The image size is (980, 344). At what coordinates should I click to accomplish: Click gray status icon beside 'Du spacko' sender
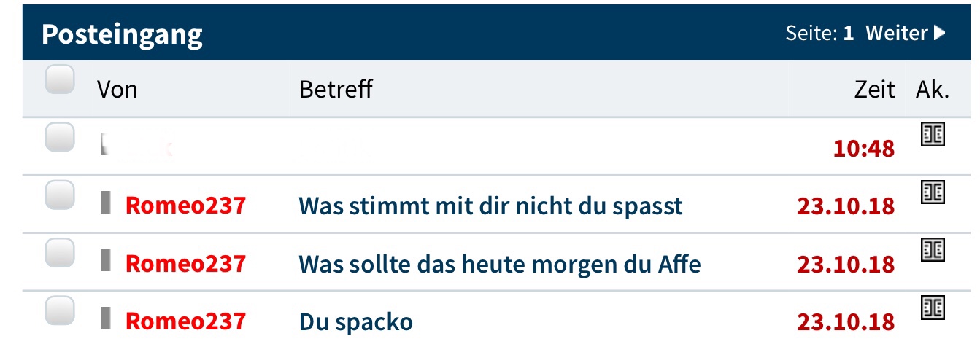click(x=106, y=318)
